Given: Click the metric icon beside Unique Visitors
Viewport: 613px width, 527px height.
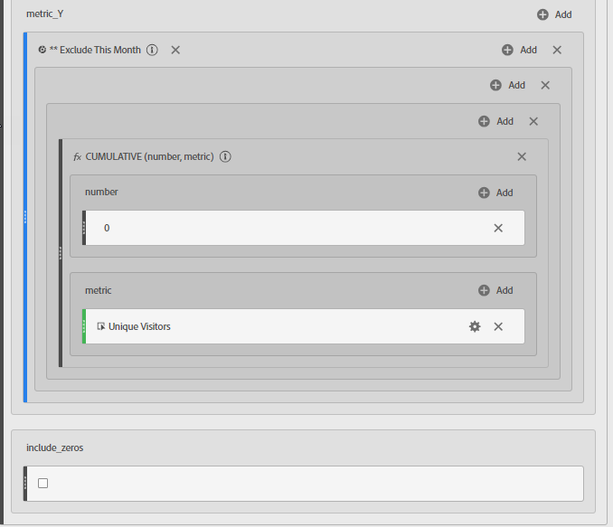Looking at the screenshot, I should click(101, 326).
